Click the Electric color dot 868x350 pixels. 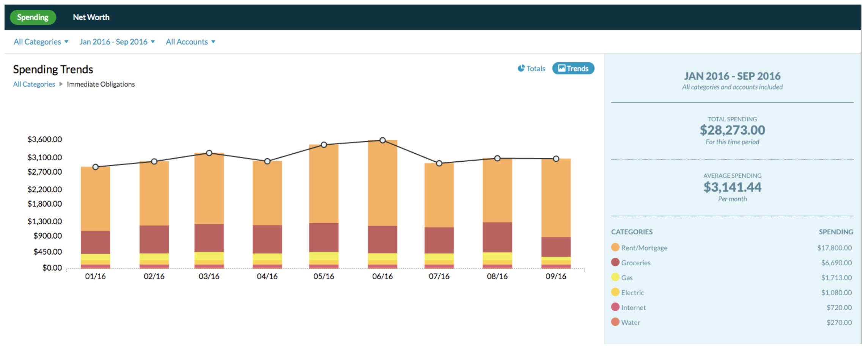[615, 292]
